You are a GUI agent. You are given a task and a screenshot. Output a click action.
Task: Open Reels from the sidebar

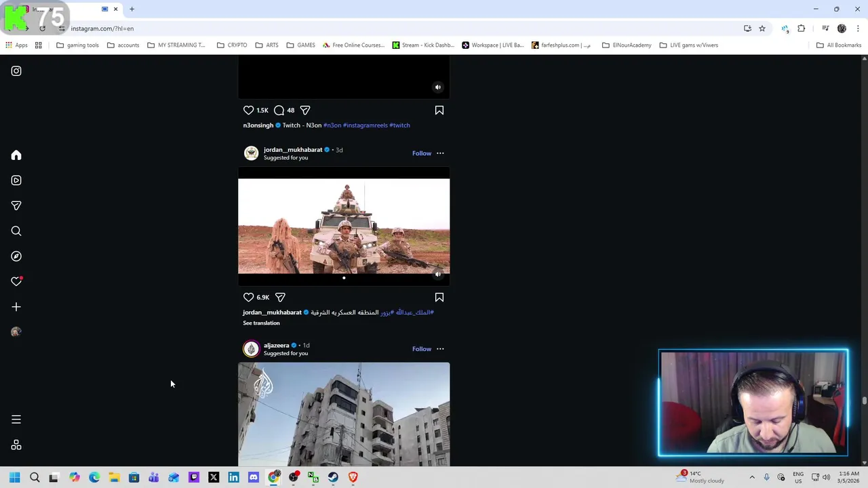(16, 180)
